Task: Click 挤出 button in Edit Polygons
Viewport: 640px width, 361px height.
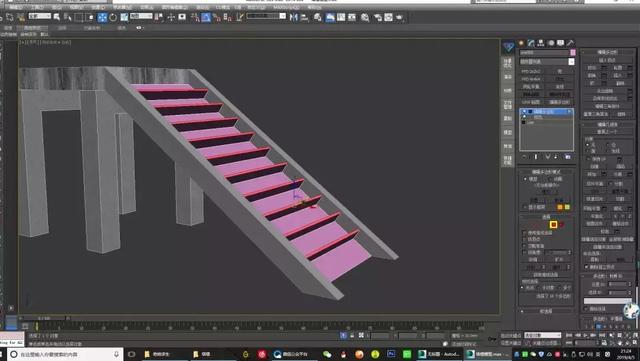Action: click(592, 68)
